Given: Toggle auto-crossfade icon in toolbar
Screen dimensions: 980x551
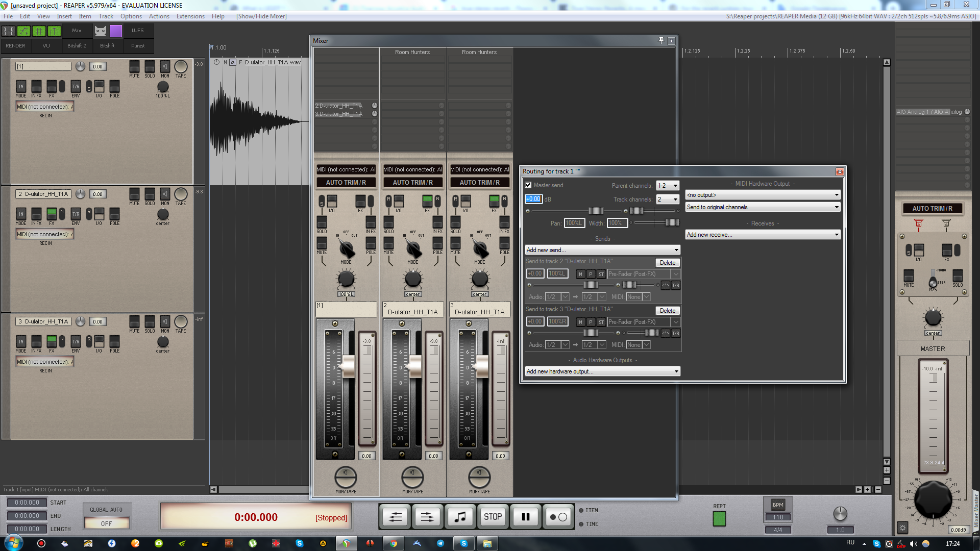Looking at the screenshot, I should point(8,31).
